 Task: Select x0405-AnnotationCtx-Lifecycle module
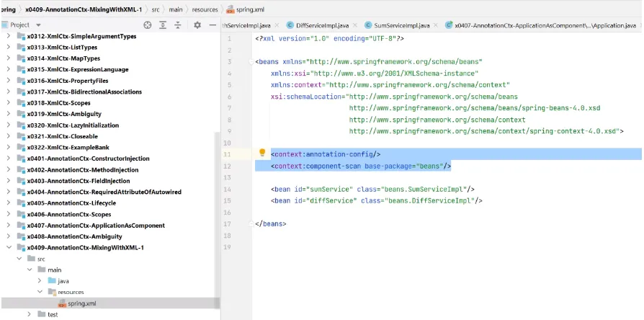click(71, 203)
